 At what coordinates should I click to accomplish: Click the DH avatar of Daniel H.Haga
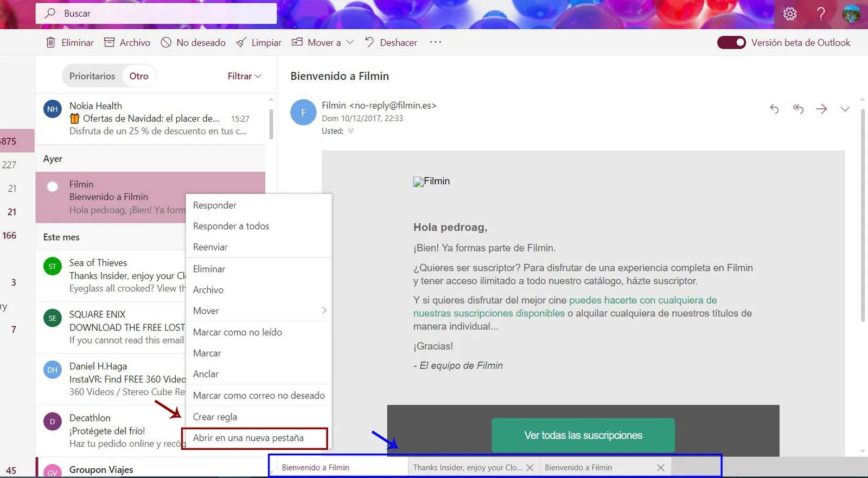53,370
